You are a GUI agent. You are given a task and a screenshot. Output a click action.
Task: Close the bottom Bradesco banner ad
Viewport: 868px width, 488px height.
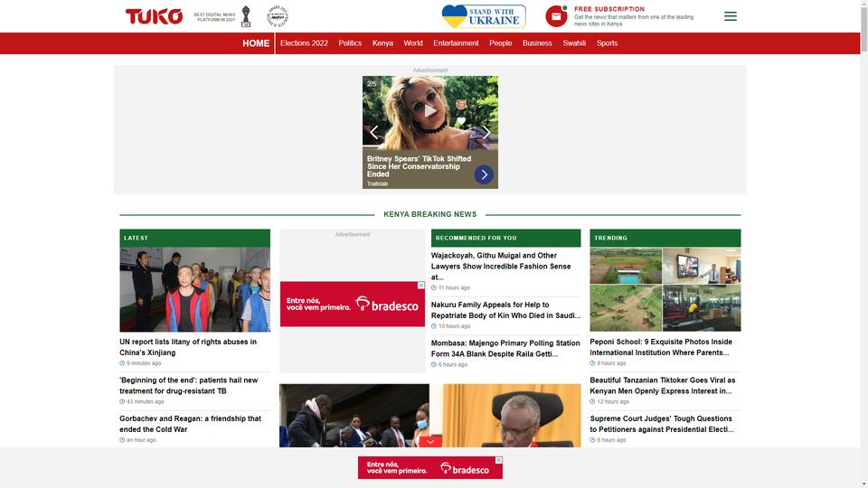click(499, 460)
